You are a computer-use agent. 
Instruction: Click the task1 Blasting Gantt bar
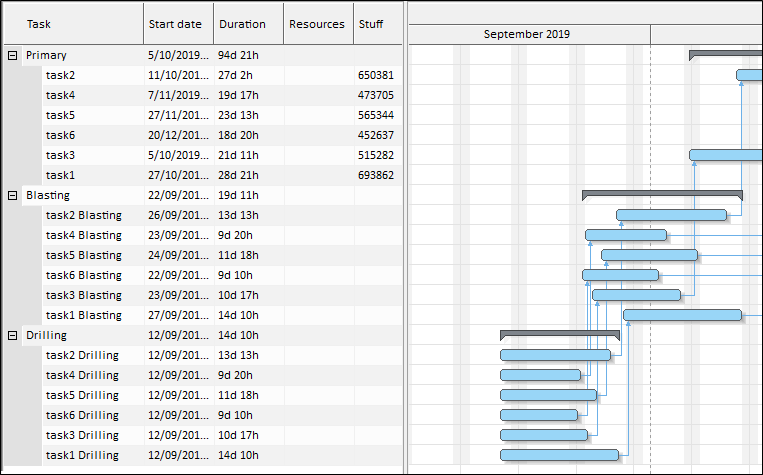tap(683, 315)
